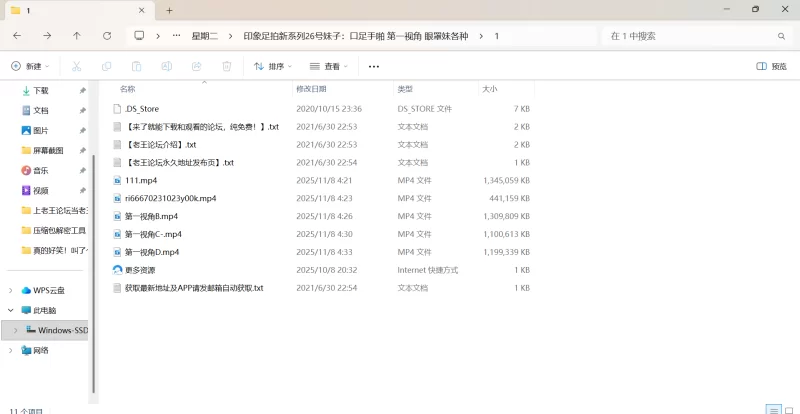Click the Cut scissors icon in toolbar
The width and height of the screenshot is (800, 414).
76,66
